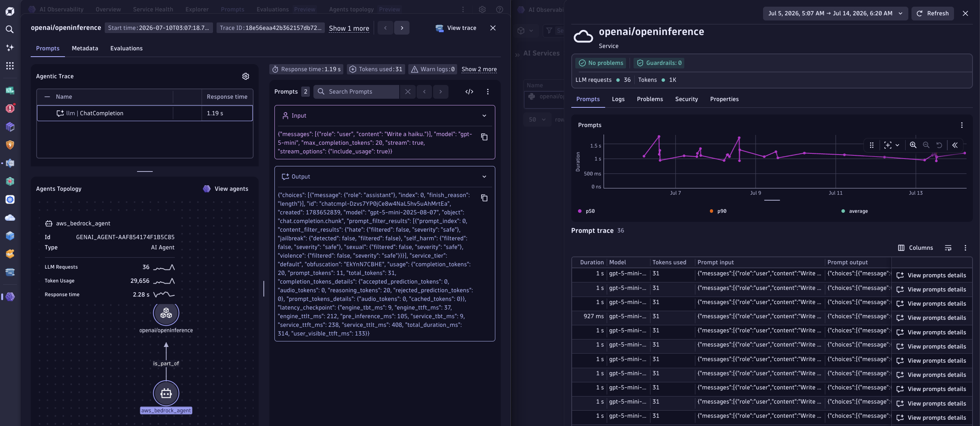Reset zoom on Prompts chart
This screenshot has width=980, height=426.
939,145
